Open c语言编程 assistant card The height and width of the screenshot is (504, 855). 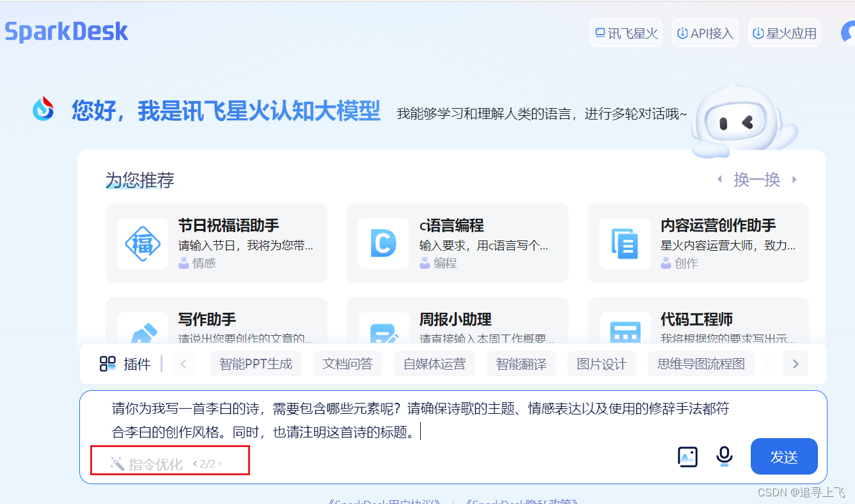pos(457,243)
